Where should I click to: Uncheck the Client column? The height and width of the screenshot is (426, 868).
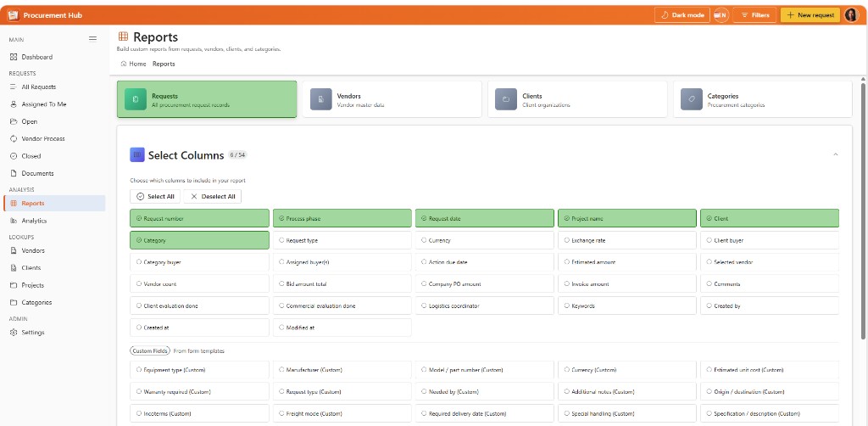pos(770,218)
